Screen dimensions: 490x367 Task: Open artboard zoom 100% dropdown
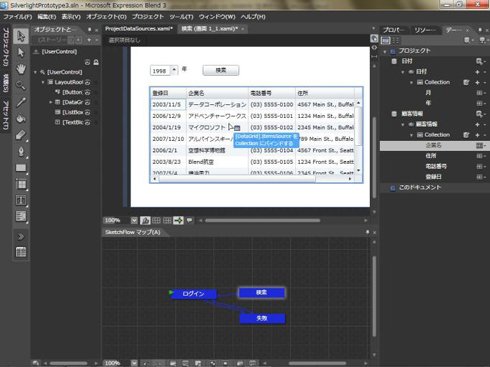(x=134, y=220)
